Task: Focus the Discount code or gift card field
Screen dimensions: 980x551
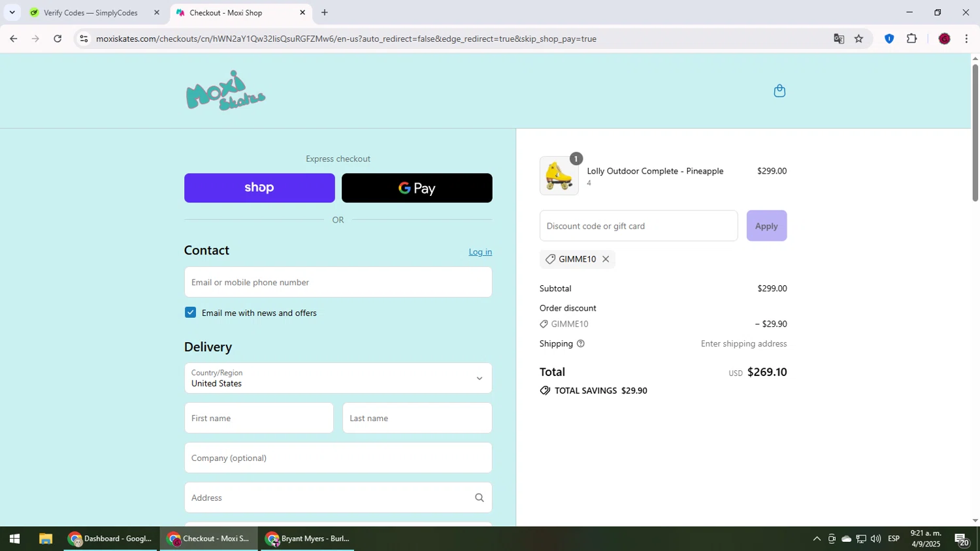Action: click(x=638, y=226)
